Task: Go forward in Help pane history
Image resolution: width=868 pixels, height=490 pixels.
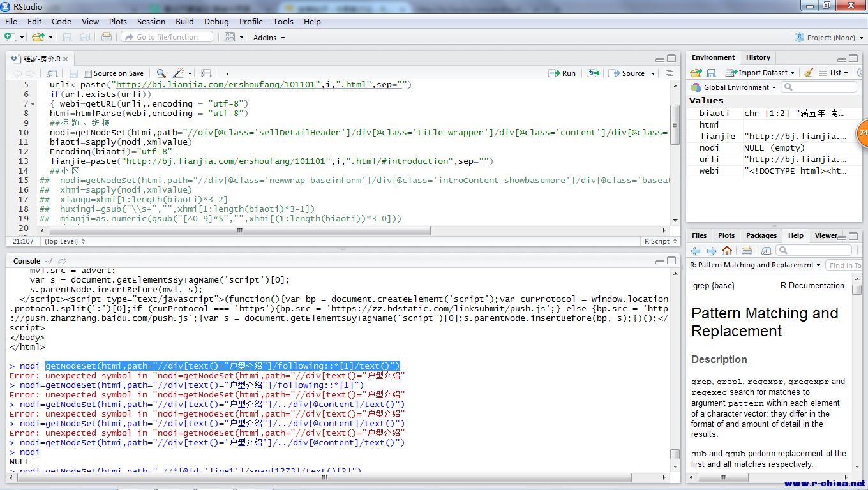Action: (x=711, y=250)
